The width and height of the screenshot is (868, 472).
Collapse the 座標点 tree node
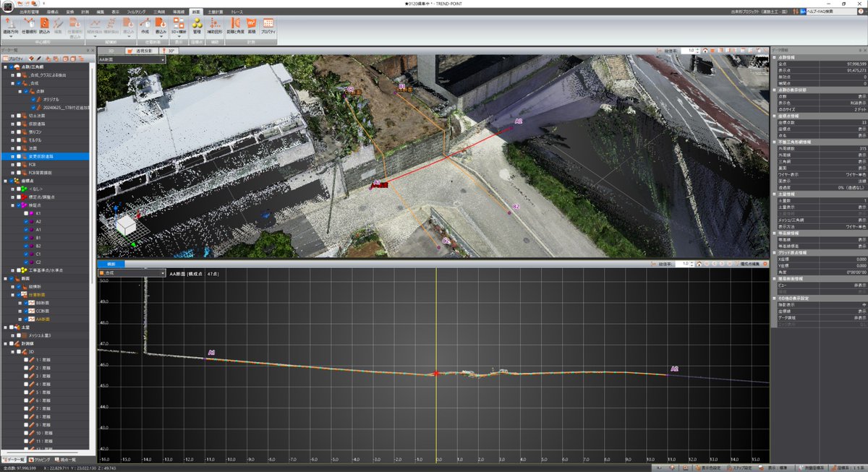coord(4,181)
